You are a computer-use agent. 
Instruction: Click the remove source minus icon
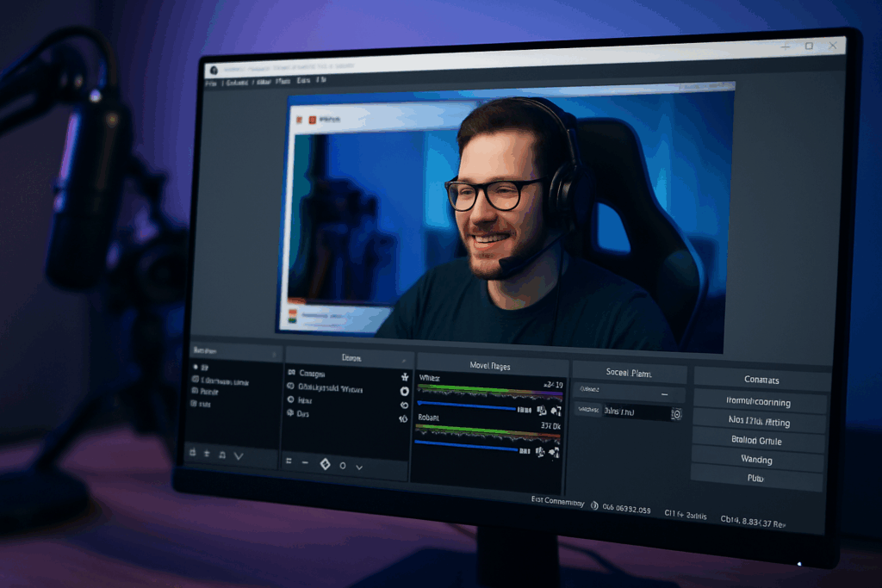point(306,462)
